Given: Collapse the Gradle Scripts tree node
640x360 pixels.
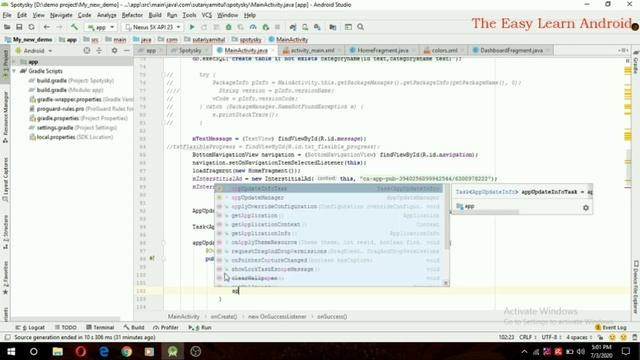Looking at the screenshot, I should click(15, 71).
